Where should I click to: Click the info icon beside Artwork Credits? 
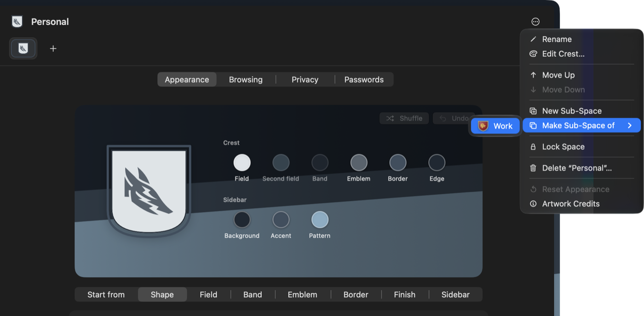pyautogui.click(x=533, y=203)
